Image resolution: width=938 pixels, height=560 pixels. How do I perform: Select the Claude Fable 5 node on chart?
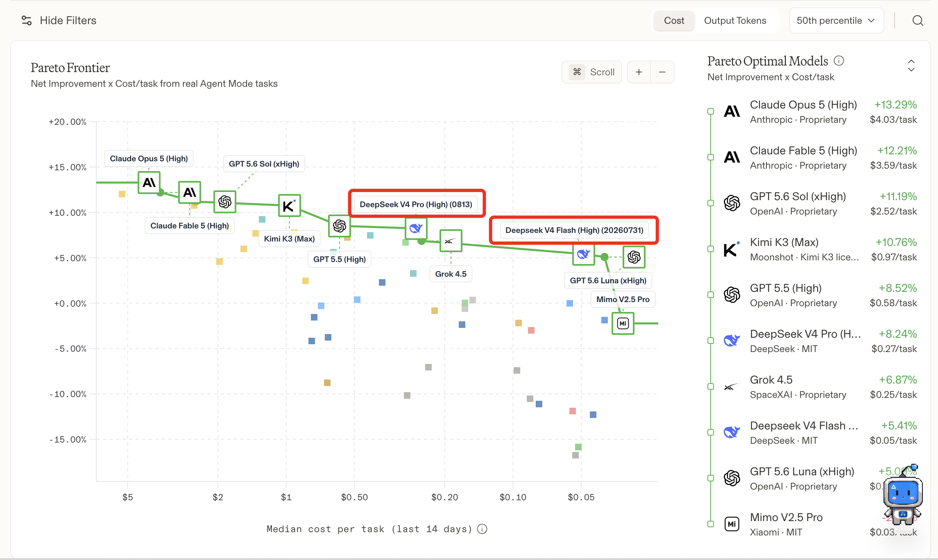pos(190,192)
